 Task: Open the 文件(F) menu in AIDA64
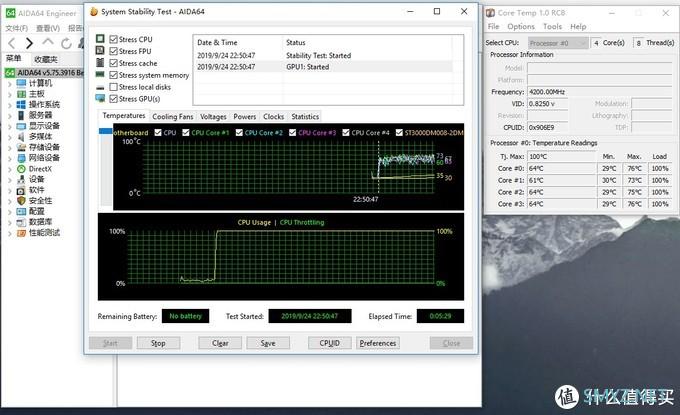(x=16, y=28)
